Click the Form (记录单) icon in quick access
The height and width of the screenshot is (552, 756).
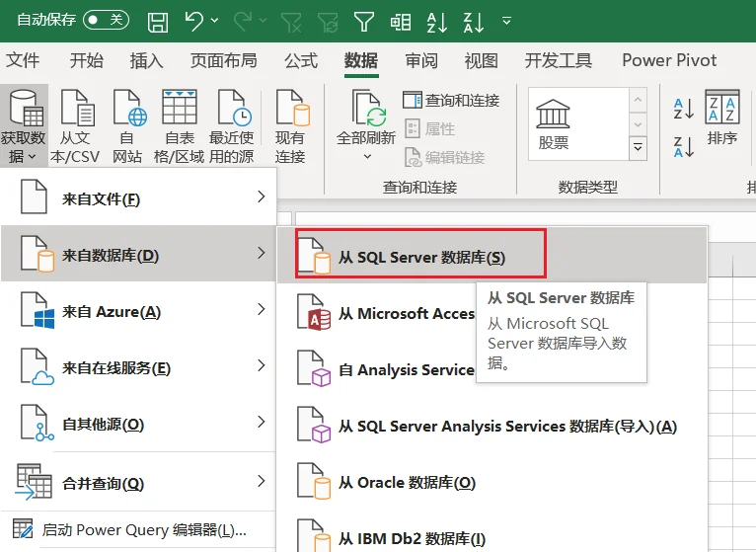[401, 22]
